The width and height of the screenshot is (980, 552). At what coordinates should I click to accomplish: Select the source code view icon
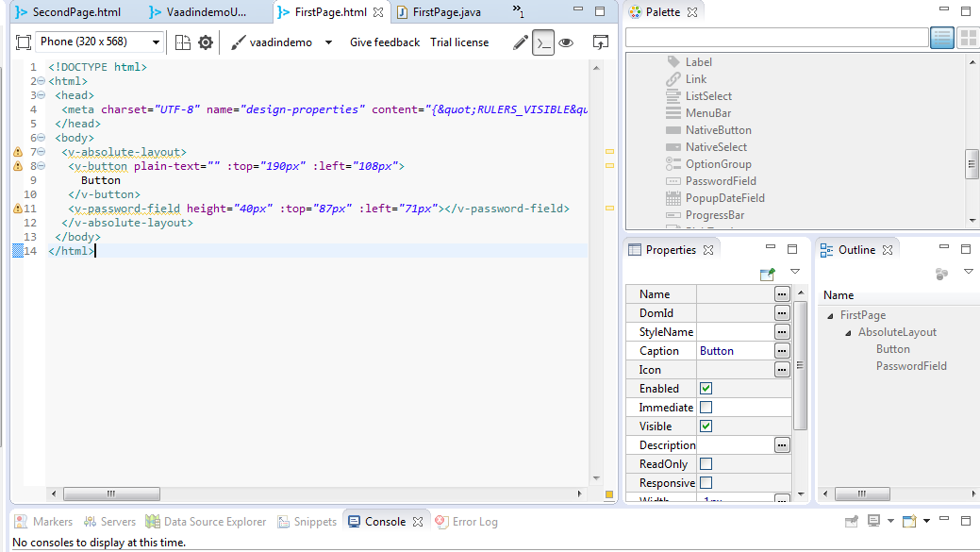click(x=543, y=42)
